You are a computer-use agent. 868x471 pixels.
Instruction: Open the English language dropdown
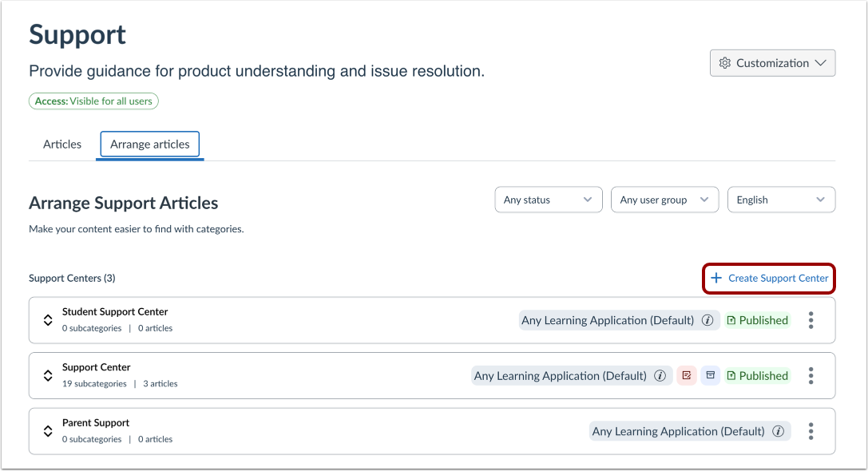(780, 200)
